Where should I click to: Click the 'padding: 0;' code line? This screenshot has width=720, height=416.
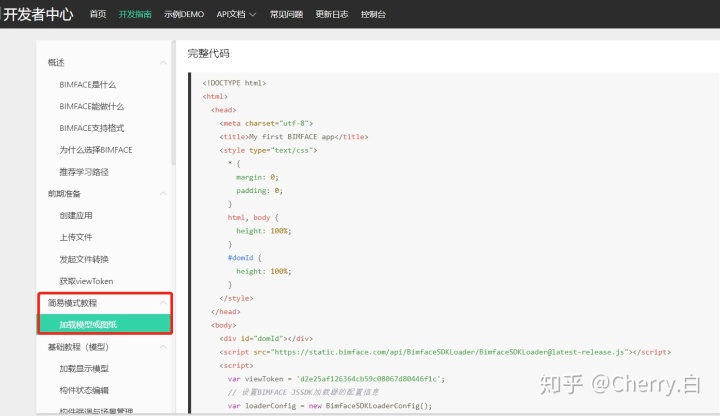coord(259,191)
